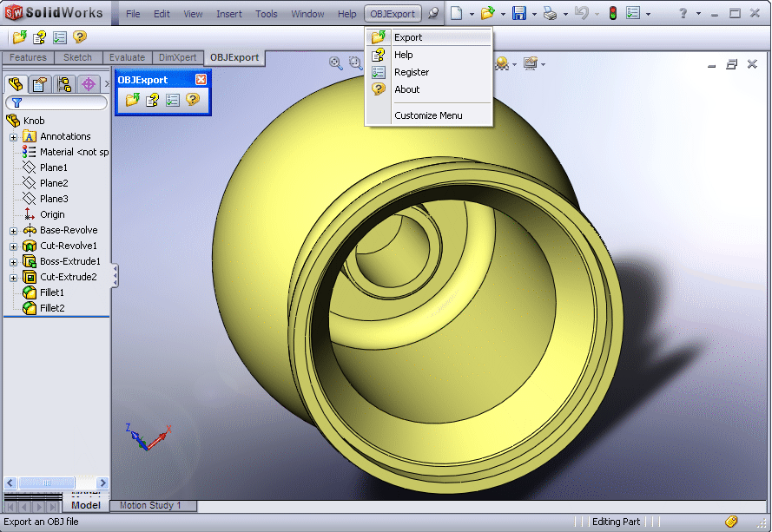Click the Options list icon
This screenshot has height=532, width=772.
[x=633, y=13]
